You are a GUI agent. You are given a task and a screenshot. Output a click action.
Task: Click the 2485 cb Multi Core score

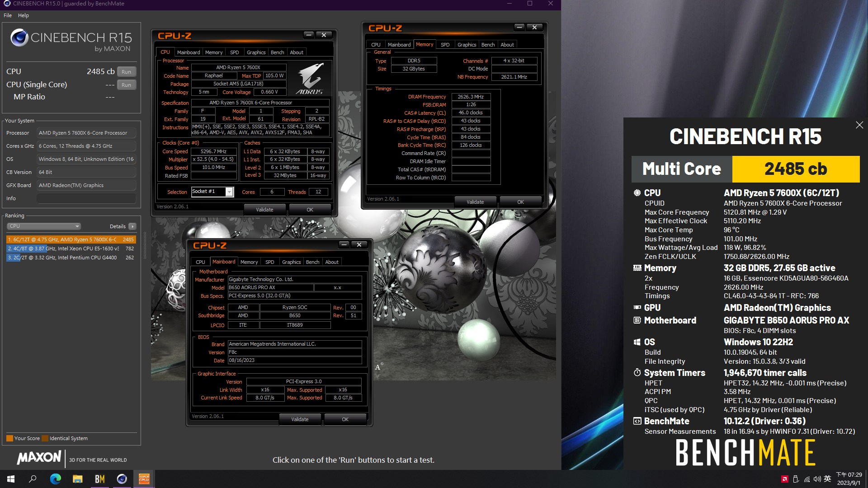click(x=796, y=169)
